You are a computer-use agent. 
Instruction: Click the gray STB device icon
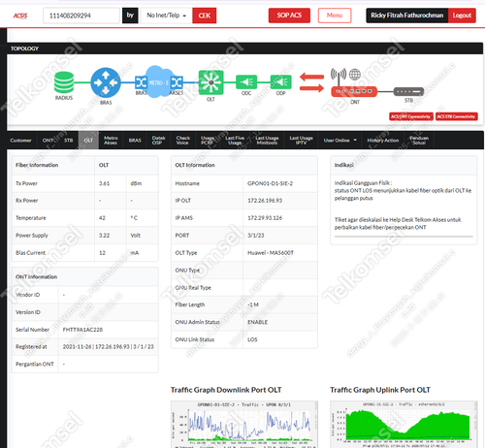click(x=408, y=91)
